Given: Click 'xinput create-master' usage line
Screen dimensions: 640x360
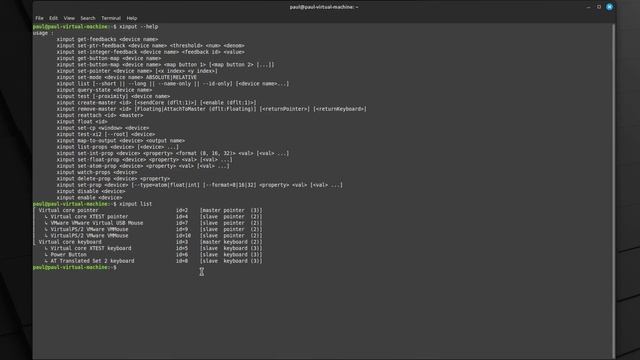Looking at the screenshot, I should [x=157, y=102].
